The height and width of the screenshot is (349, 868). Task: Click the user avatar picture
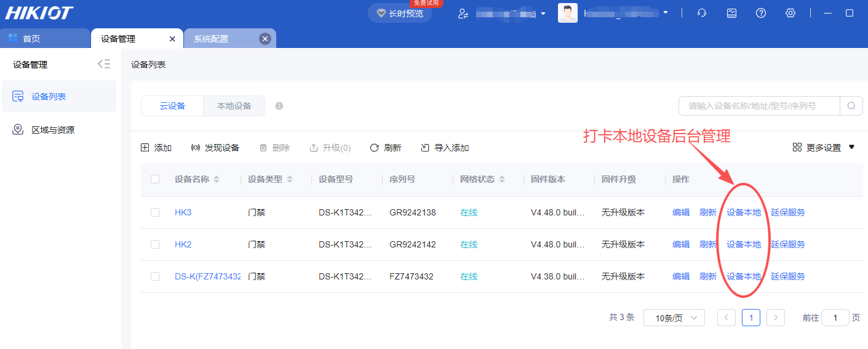568,13
